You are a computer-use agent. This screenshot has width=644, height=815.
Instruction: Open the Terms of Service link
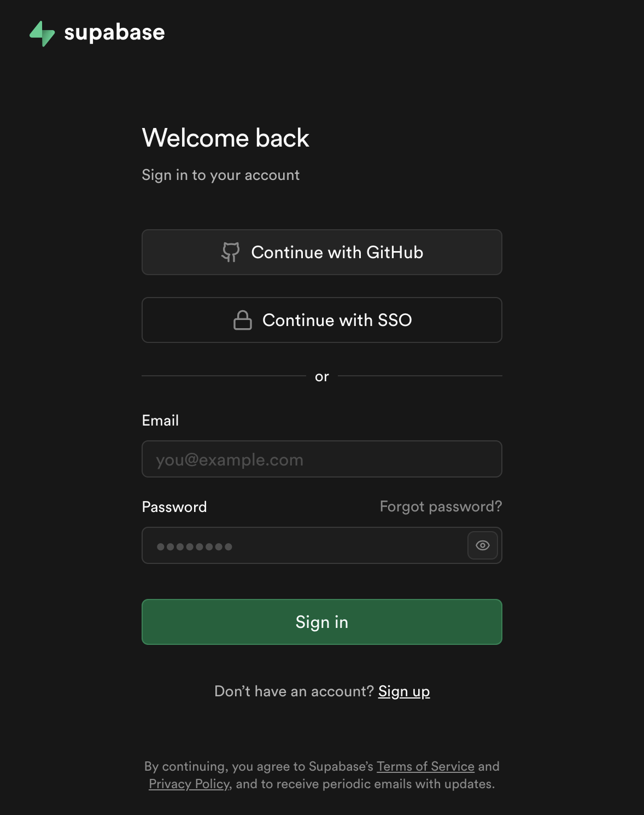425,766
